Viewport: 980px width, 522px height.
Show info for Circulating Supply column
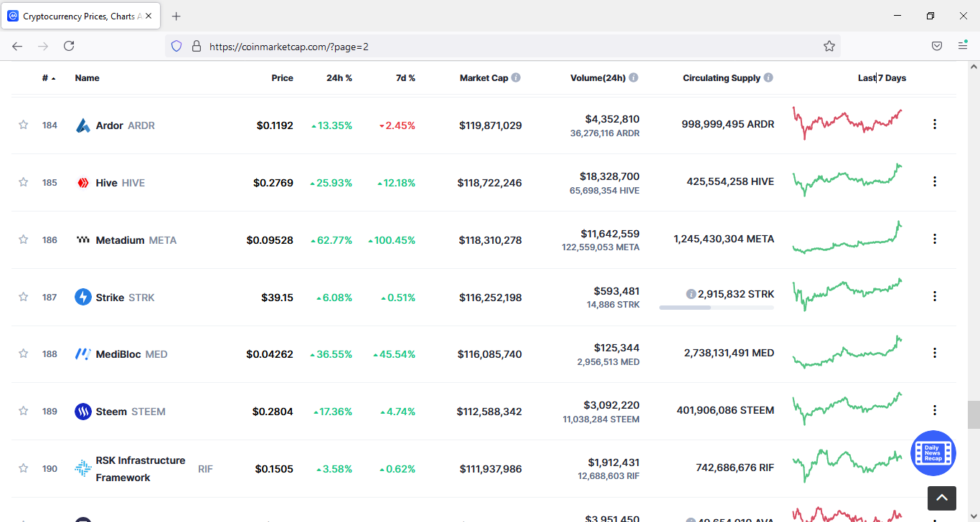(x=768, y=78)
